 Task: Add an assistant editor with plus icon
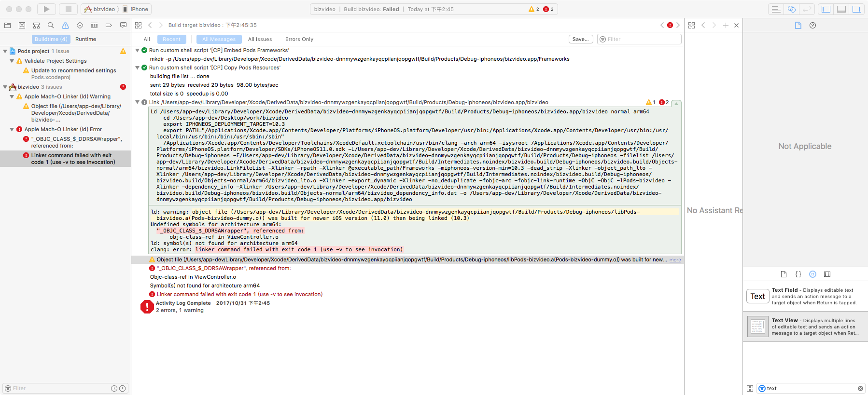(x=726, y=25)
